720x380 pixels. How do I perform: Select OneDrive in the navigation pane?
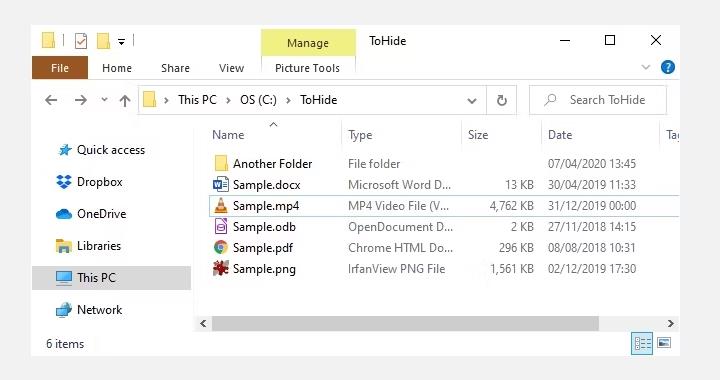[x=101, y=214]
